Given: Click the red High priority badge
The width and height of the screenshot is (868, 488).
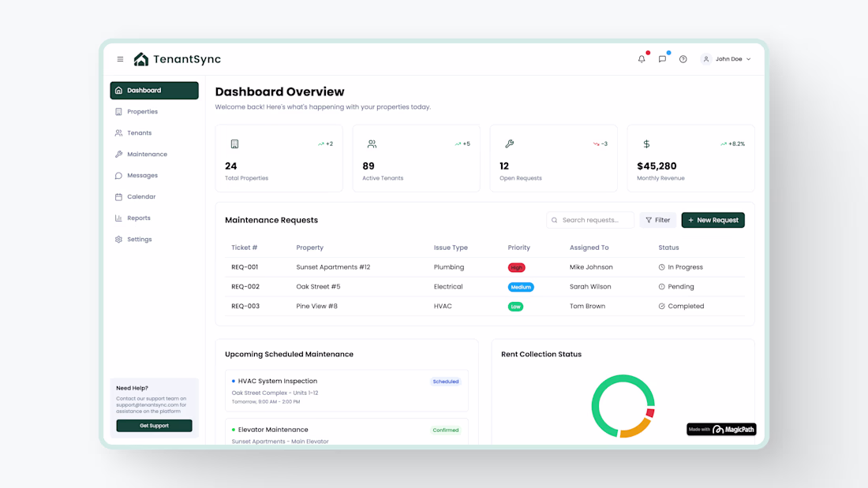Looking at the screenshot, I should 517,268.
